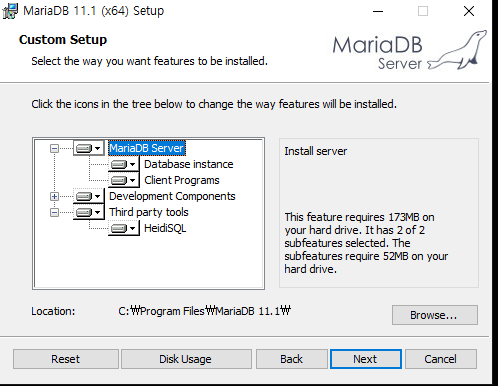The image size is (498, 386).
Task: Open Development Components feature install dropdown
Action: (x=88, y=196)
